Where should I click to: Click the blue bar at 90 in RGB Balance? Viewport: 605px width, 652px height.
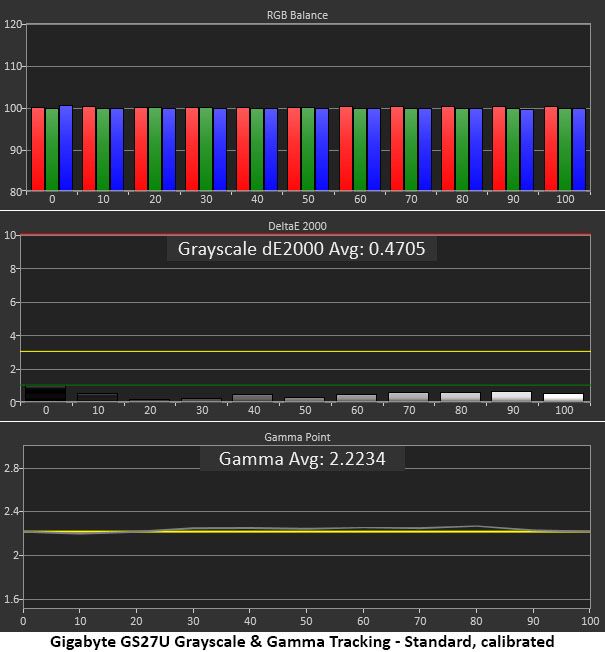tap(527, 150)
